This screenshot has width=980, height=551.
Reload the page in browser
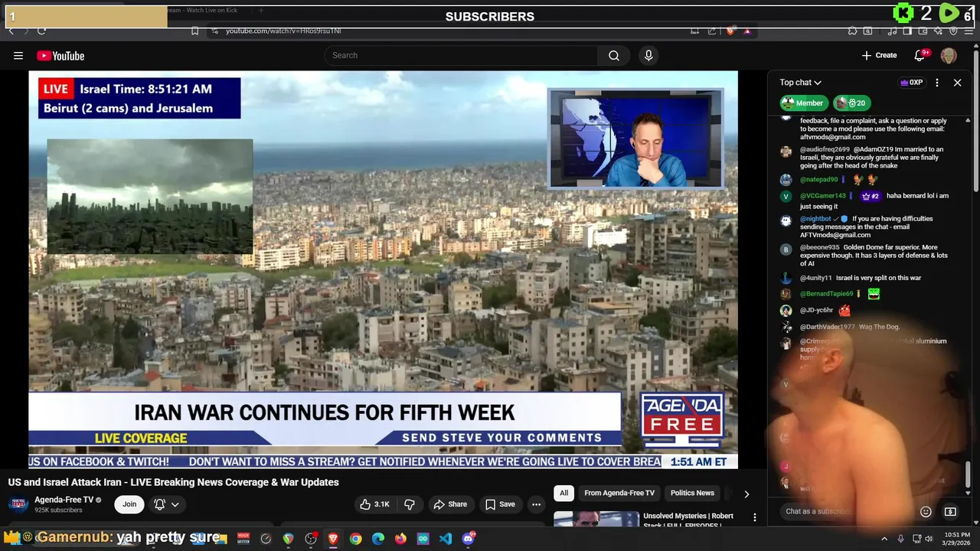click(x=41, y=31)
